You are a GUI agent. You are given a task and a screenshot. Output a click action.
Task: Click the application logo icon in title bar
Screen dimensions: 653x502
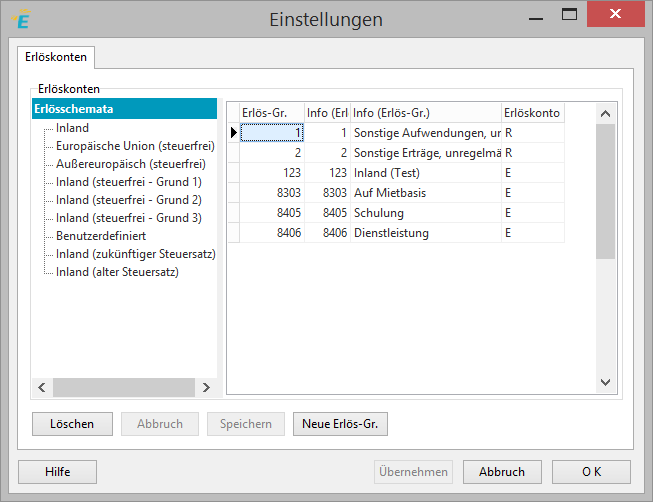click(x=22, y=19)
